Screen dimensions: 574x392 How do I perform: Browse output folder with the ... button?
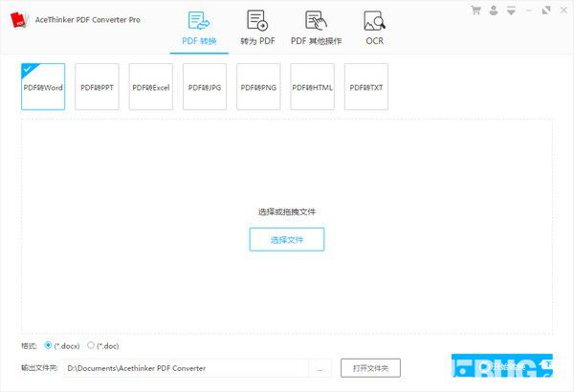[320, 368]
